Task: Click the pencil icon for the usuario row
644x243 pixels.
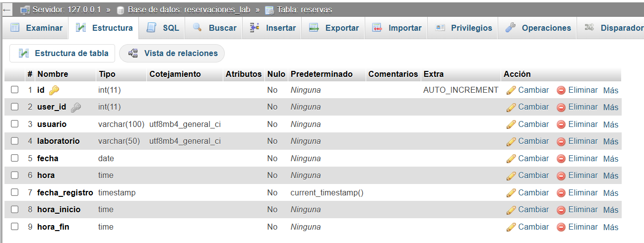Action: tap(511, 124)
